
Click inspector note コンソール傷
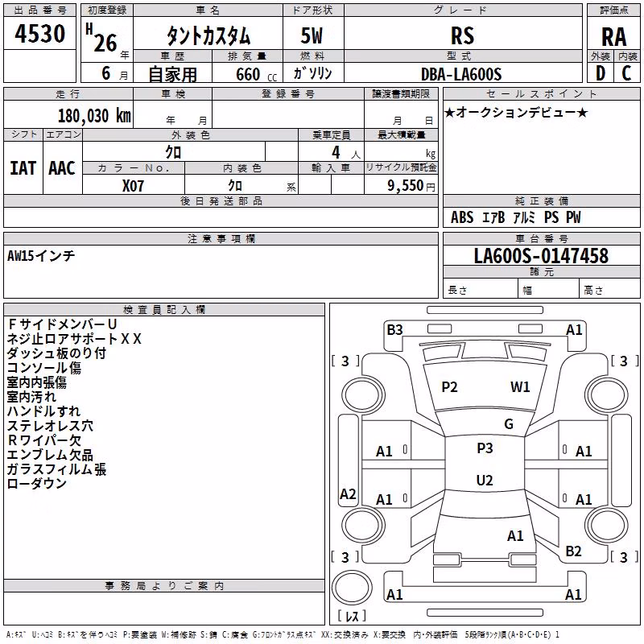click(44, 368)
